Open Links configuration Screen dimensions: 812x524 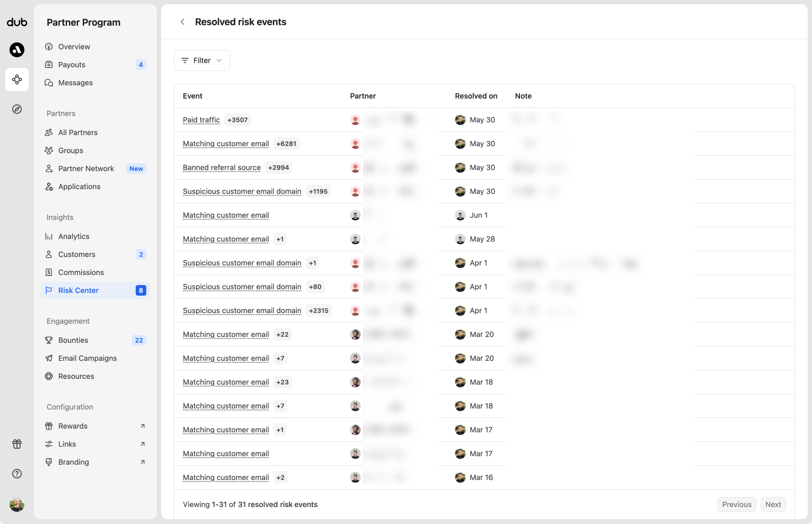95,444
